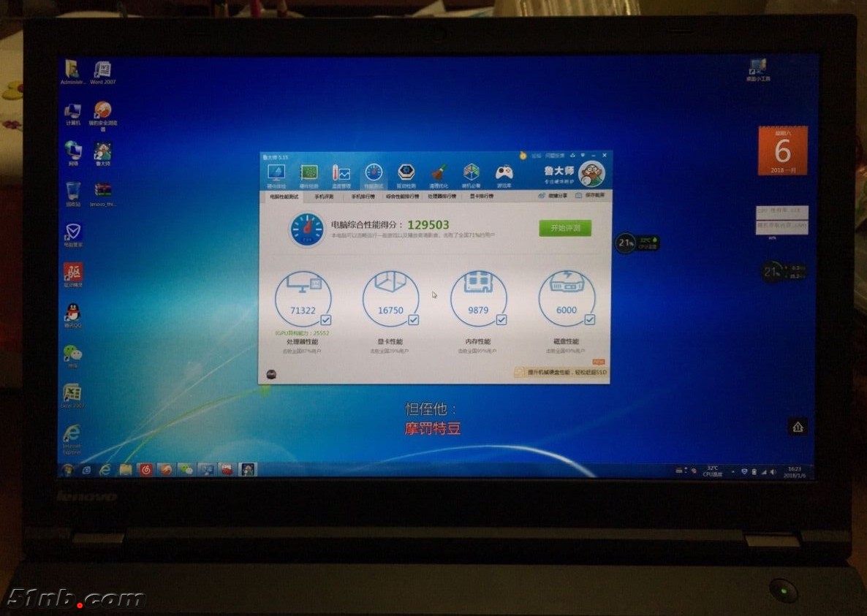Open the temperature management thermometer icon
This screenshot has height=616, width=867.
point(341,175)
